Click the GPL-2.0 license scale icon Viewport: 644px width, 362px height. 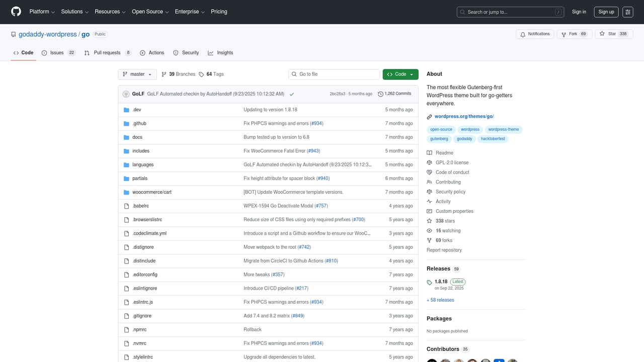pyautogui.click(x=430, y=162)
